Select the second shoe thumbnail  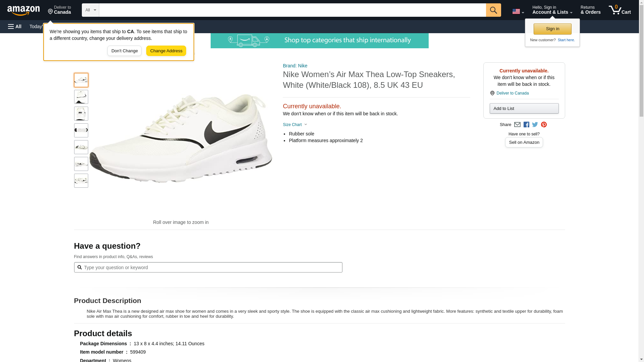click(81, 97)
